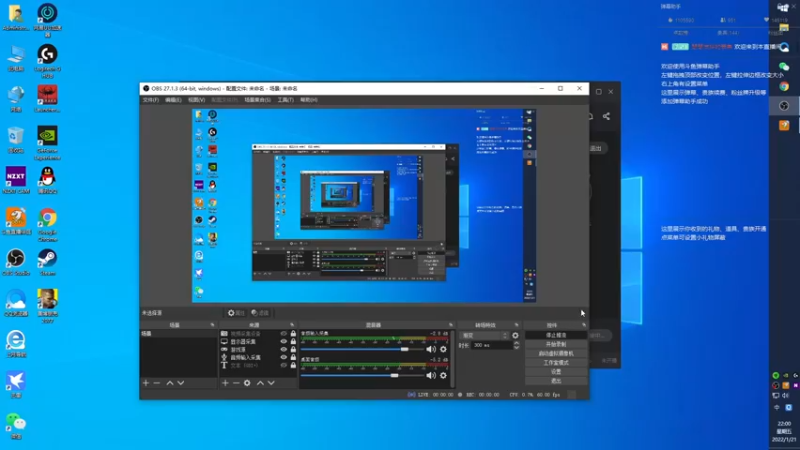This screenshot has height=450, width=800.
Task: Select the Google Chrome desktop icon
Action: [x=47, y=224]
